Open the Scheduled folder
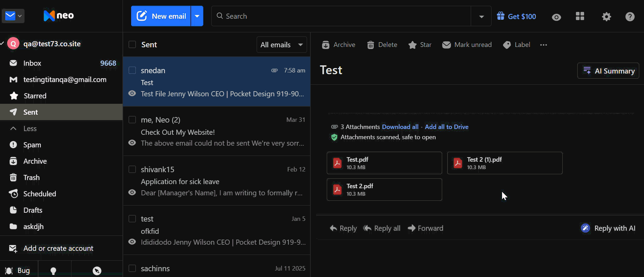Viewport: 644px width, 277px height. (61, 194)
